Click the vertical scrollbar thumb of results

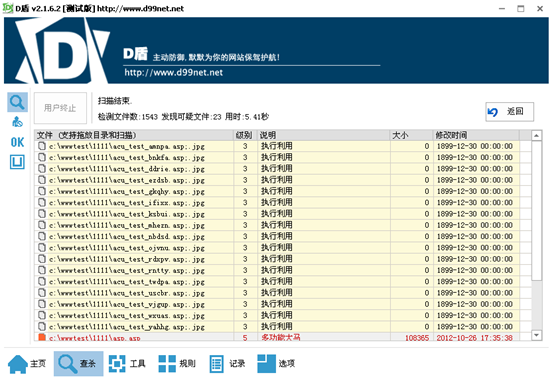pos(536,211)
